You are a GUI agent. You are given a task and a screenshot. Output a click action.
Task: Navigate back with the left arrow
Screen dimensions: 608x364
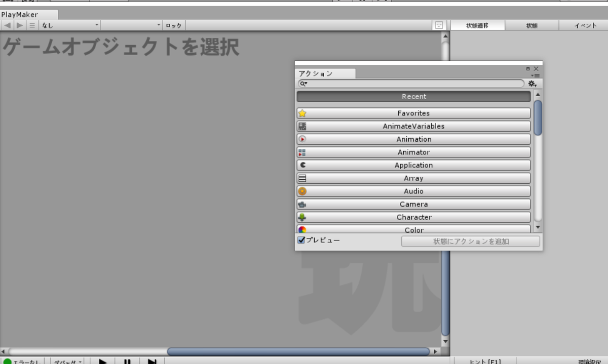(x=7, y=25)
